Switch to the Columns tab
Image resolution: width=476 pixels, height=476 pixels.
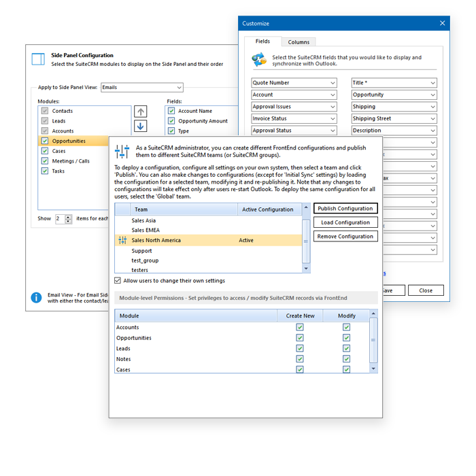[x=299, y=42]
